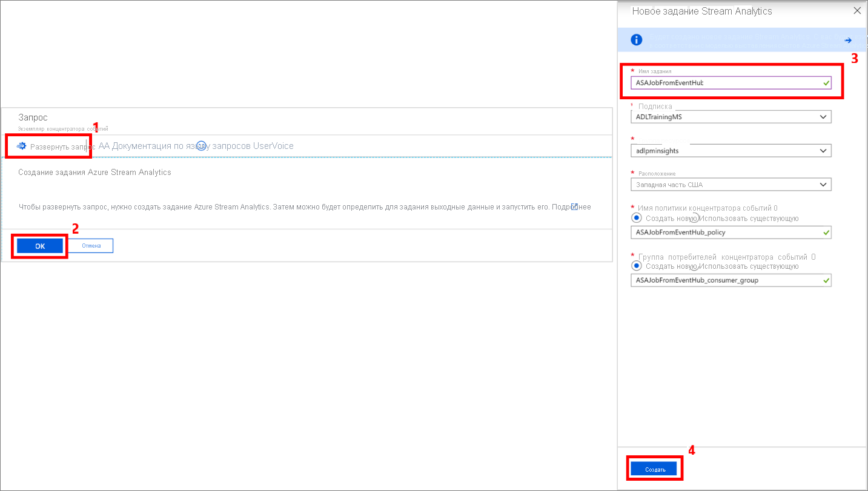Viewport: 868px width, 491px height.
Task: Click the checkmark beside ASAJobFromEventHub_policy
Action: click(x=826, y=232)
